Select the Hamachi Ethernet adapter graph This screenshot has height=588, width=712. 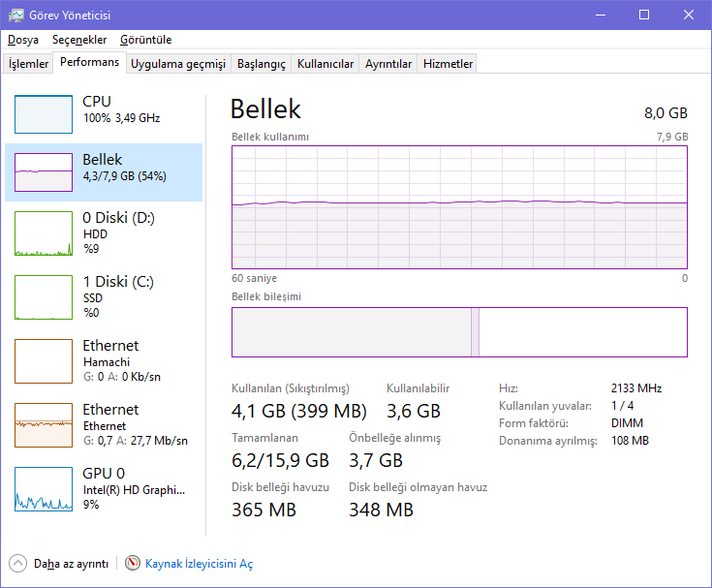click(x=44, y=361)
